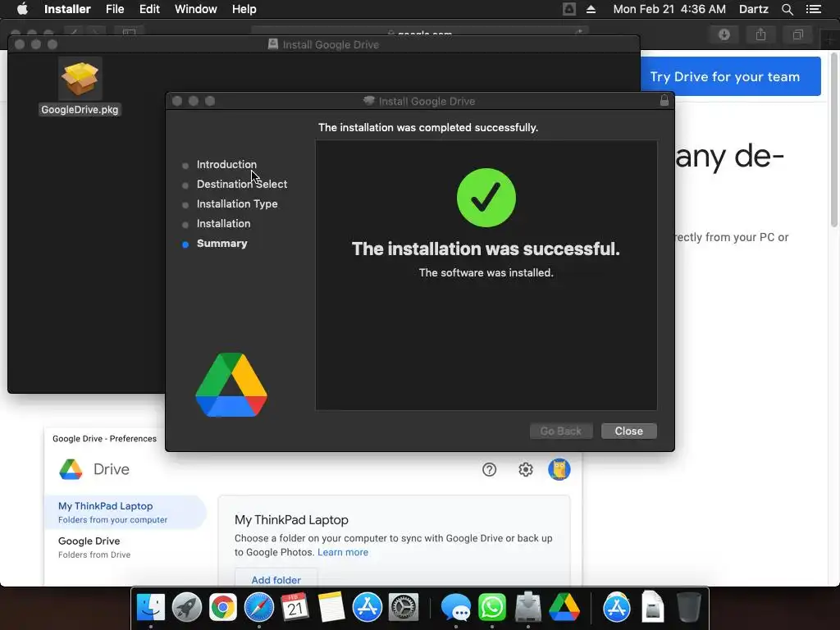This screenshot has width=840, height=630.
Task: Click the Google Drive logo in installer sidebar
Action: (x=231, y=385)
